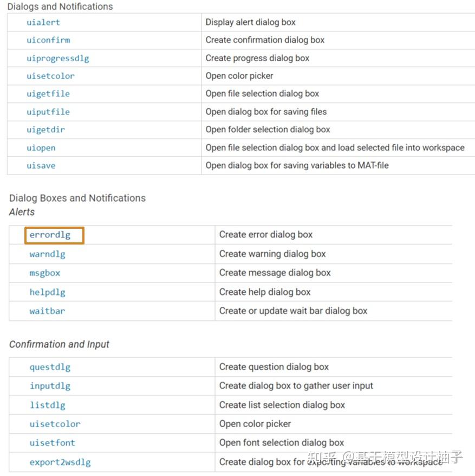Open the uisave documentation page

pyautogui.click(x=41, y=165)
